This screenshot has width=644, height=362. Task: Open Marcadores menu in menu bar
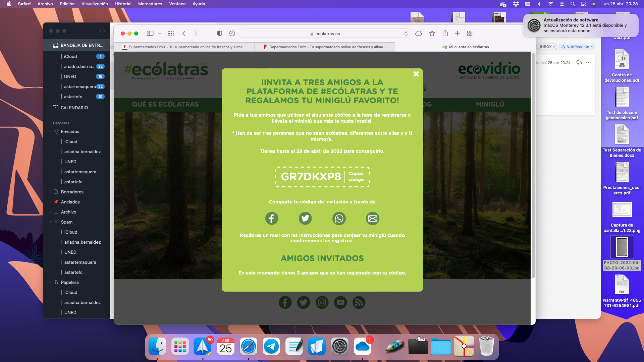click(150, 4)
